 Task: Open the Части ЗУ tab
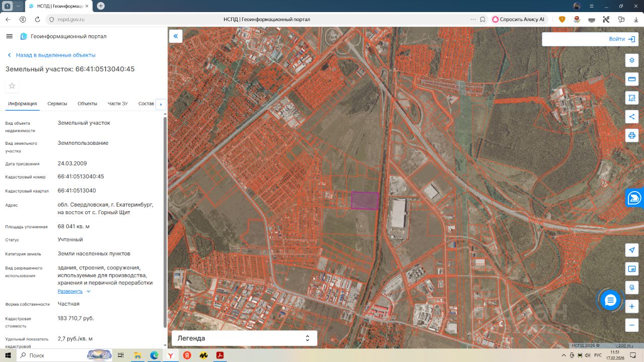point(118,104)
